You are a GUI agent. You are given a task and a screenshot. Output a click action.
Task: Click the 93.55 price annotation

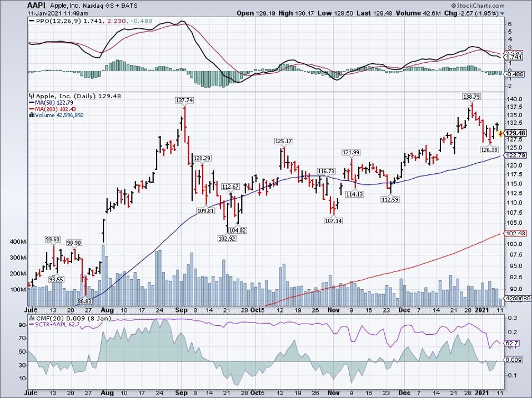pyautogui.click(x=56, y=279)
